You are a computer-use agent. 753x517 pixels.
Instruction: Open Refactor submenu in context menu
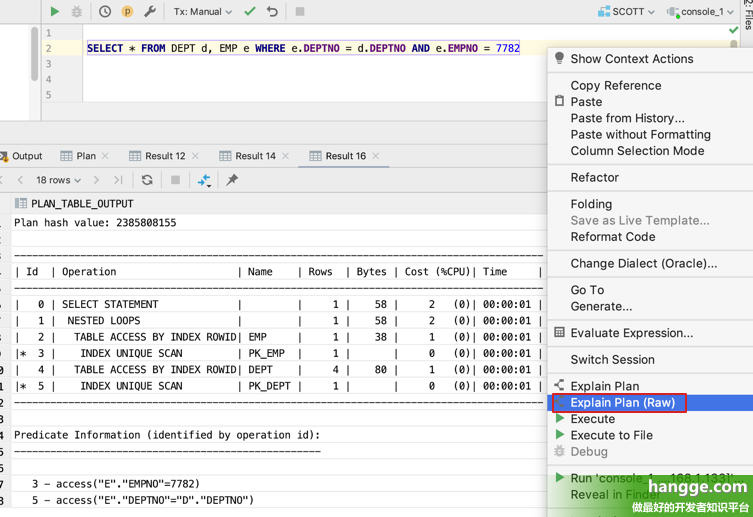pos(650,178)
